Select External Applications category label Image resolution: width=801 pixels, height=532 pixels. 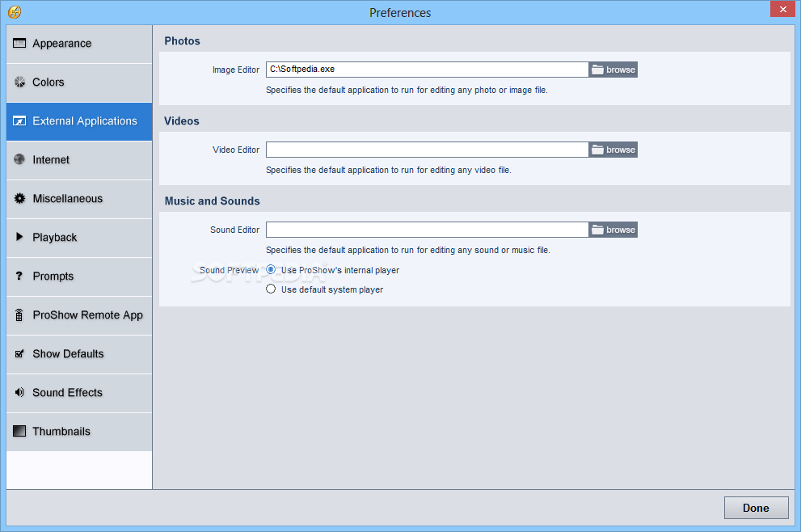pos(85,121)
